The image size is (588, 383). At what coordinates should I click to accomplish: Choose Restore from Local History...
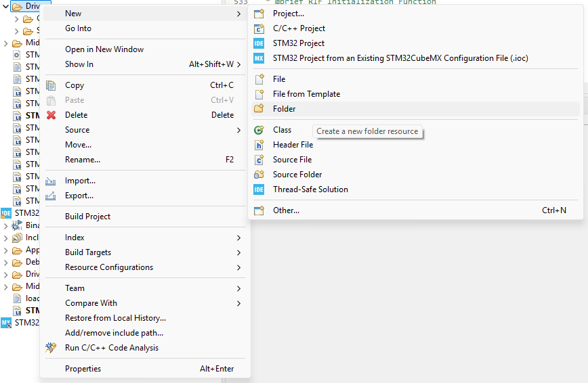145,318
